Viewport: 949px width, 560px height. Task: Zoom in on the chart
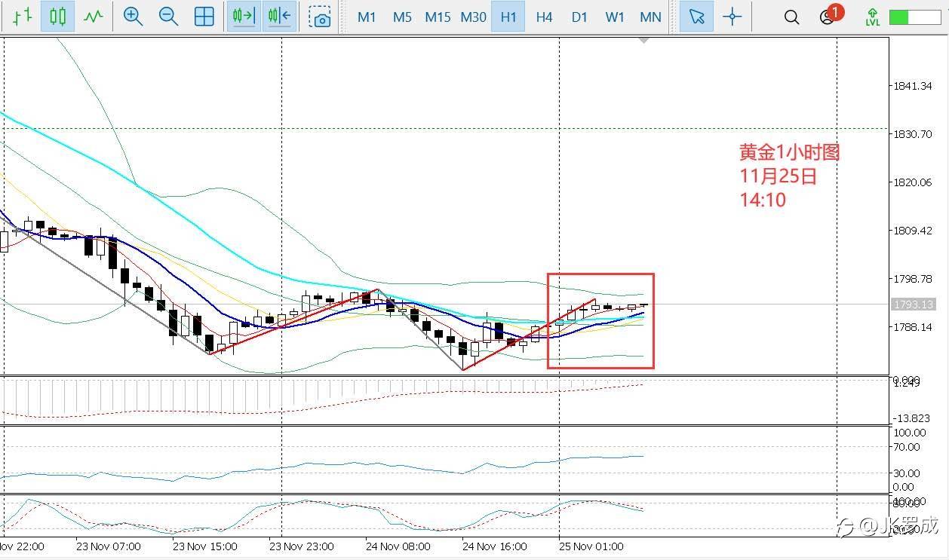click(134, 17)
